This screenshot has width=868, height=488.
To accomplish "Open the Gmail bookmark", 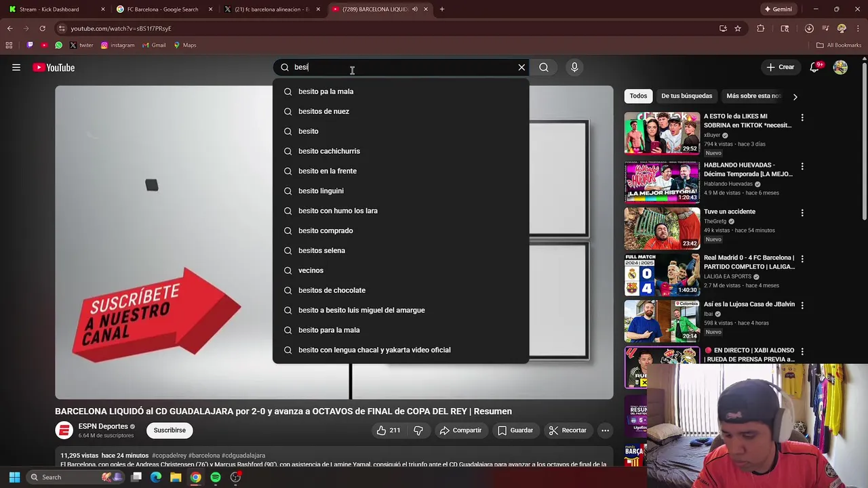I will [153, 45].
